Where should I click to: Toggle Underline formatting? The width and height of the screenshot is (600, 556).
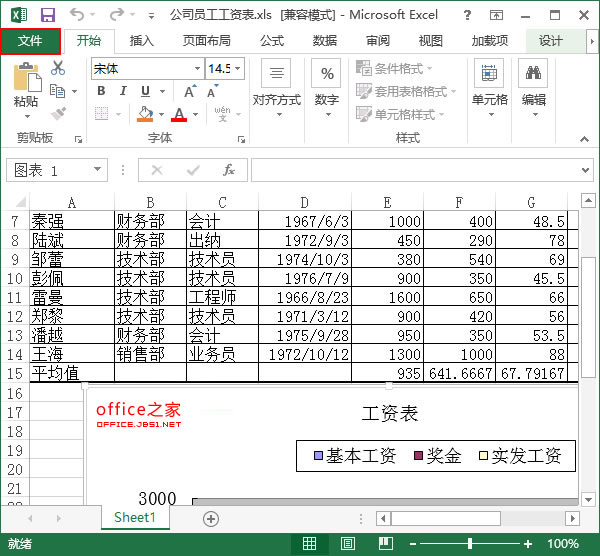[147, 91]
